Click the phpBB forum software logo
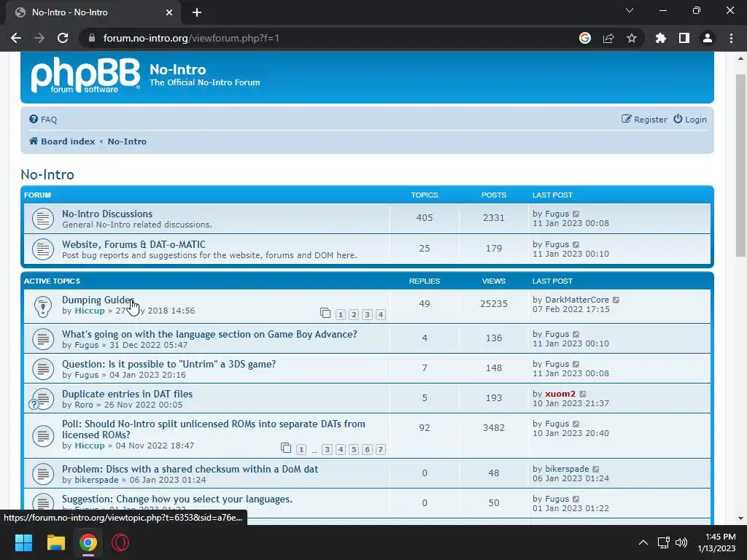The image size is (747, 560). click(85, 75)
